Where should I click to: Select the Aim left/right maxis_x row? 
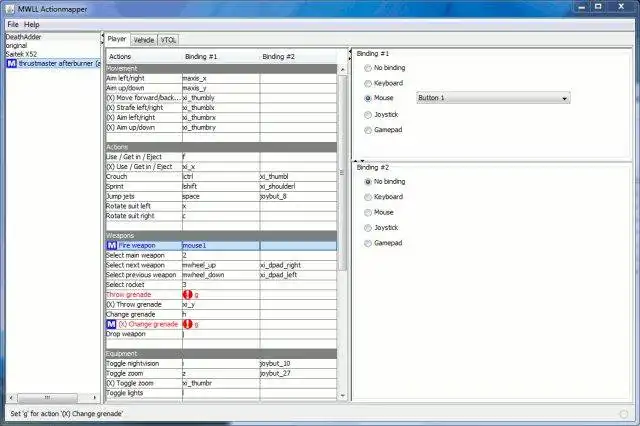pyautogui.click(x=221, y=78)
